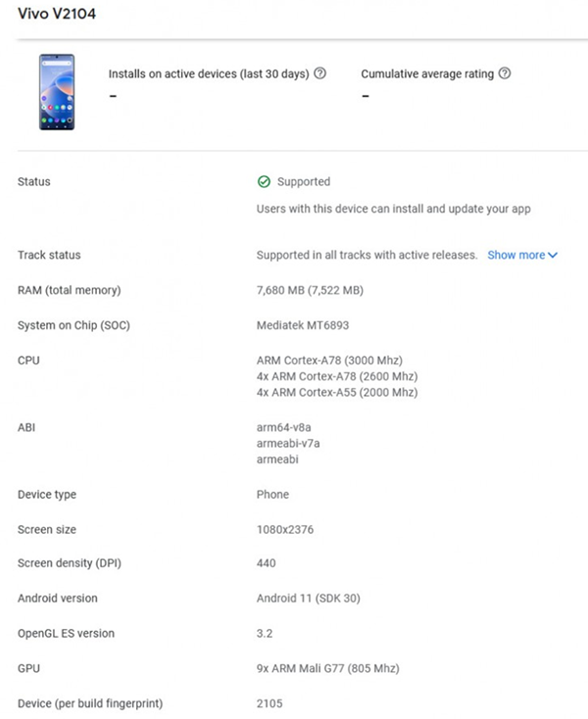The width and height of the screenshot is (588, 719).
Task: Open the Vivo phone thumbnail image
Action: click(57, 92)
